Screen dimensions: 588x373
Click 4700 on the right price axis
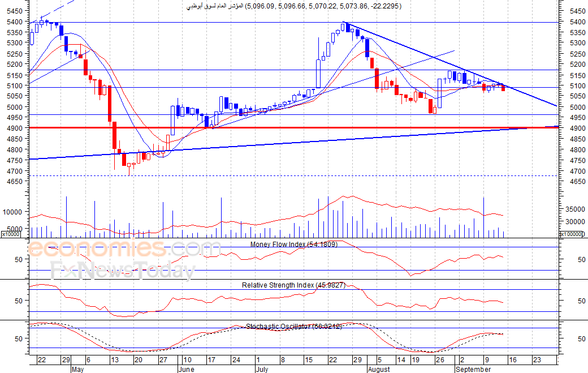coord(577,171)
